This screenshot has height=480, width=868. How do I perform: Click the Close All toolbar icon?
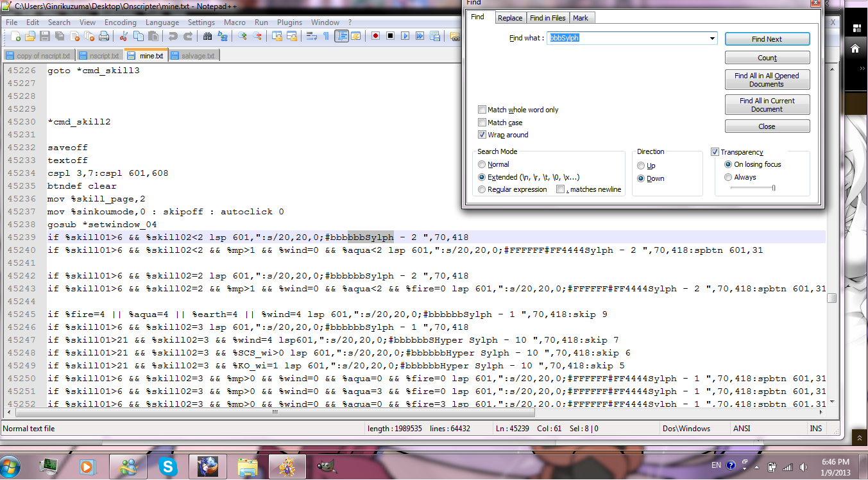point(89,37)
